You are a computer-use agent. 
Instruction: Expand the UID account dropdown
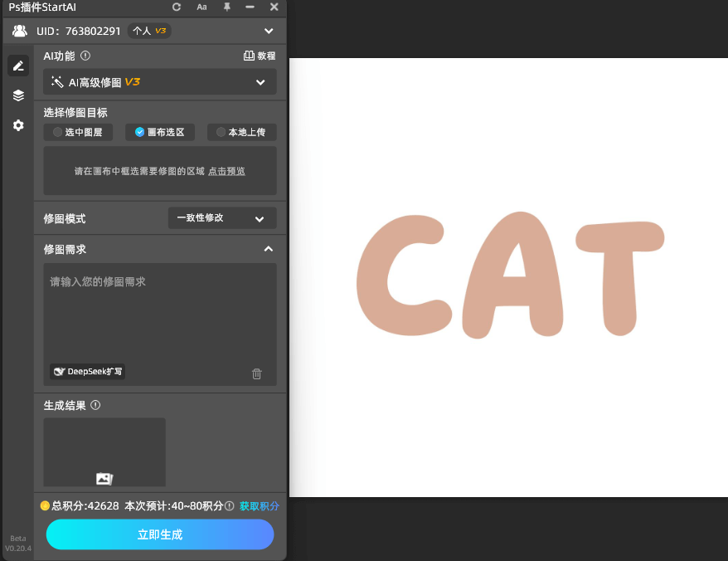pos(268,31)
